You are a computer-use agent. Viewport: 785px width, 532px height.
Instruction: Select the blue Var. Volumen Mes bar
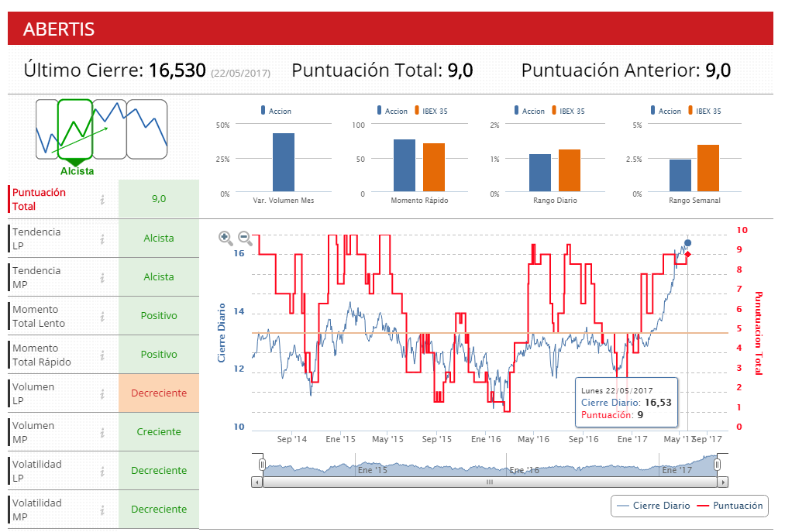tap(284, 162)
